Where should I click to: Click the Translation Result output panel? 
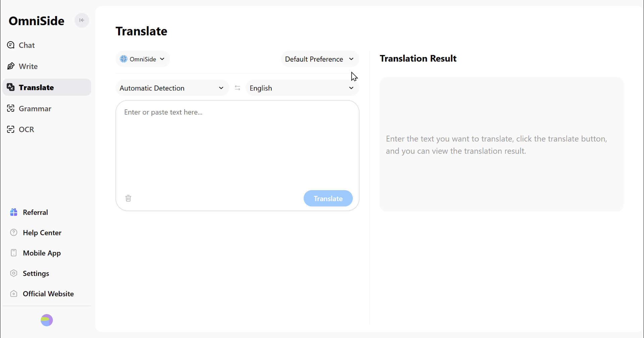pyautogui.click(x=501, y=144)
